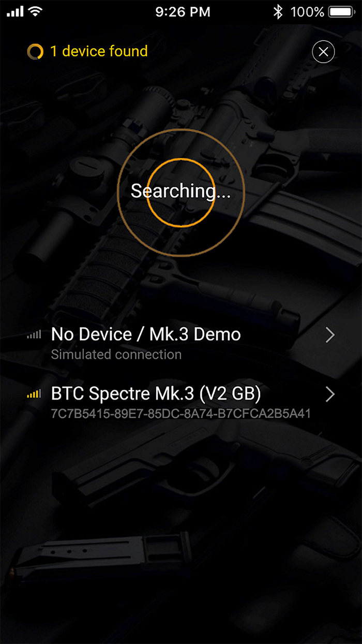Close the device search screen
This screenshot has width=362, height=644.
(x=324, y=51)
